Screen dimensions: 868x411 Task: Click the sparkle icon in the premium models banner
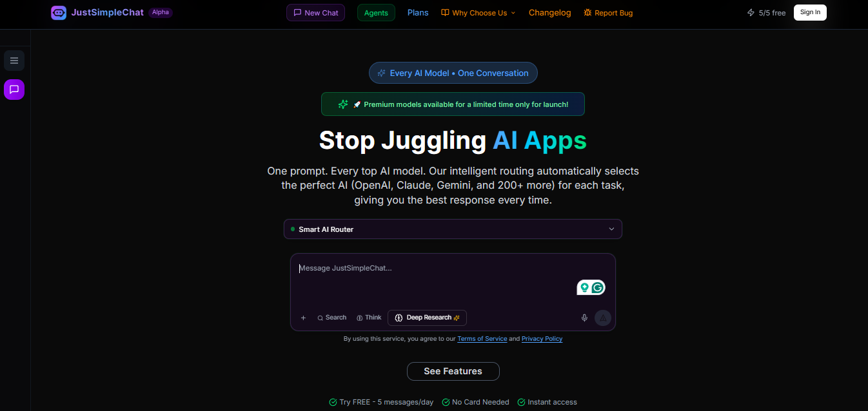343,104
